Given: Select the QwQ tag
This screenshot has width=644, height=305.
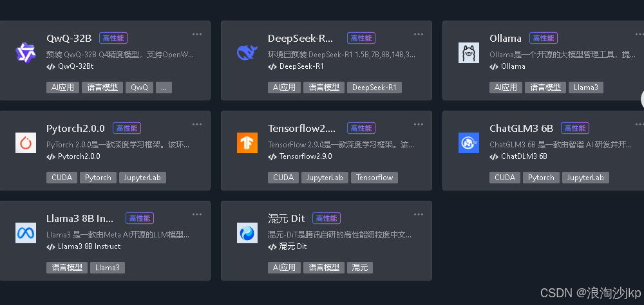Looking at the screenshot, I should point(140,88).
